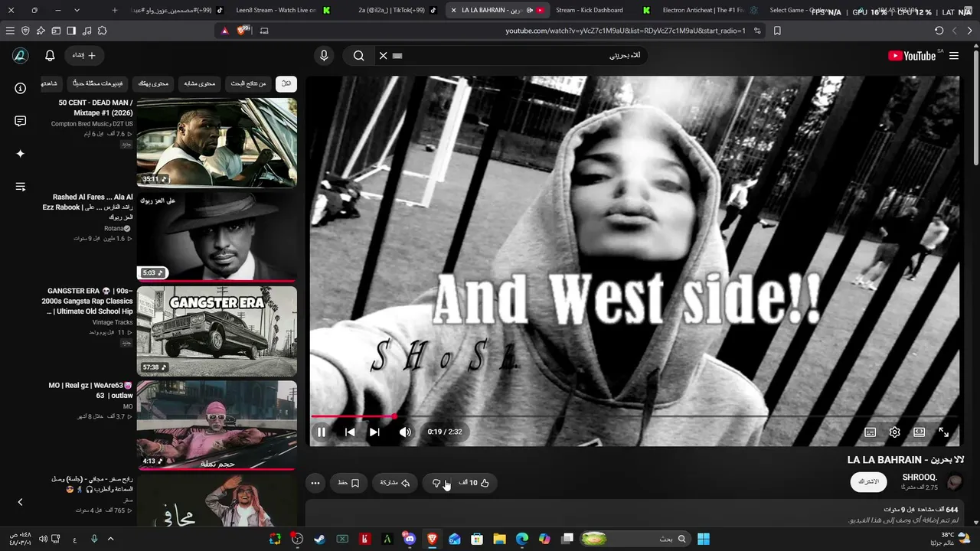
Task: Open Discord from the taskbar
Action: 410,539
